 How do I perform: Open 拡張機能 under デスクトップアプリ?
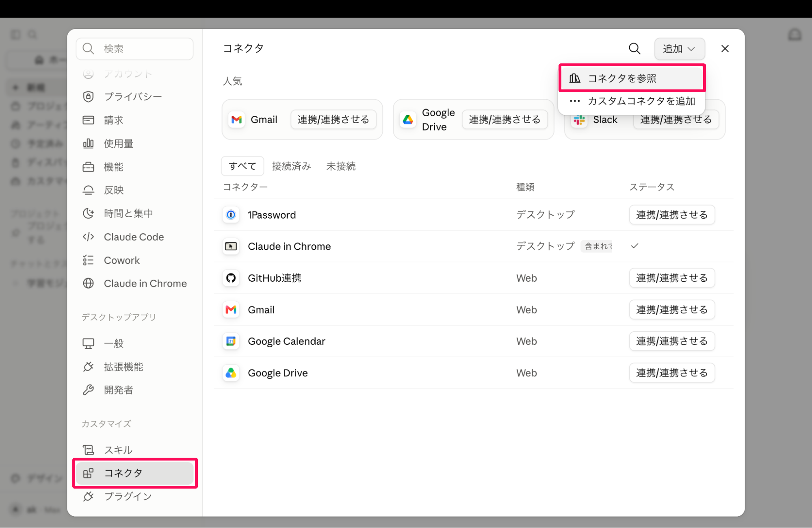(x=135, y=367)
